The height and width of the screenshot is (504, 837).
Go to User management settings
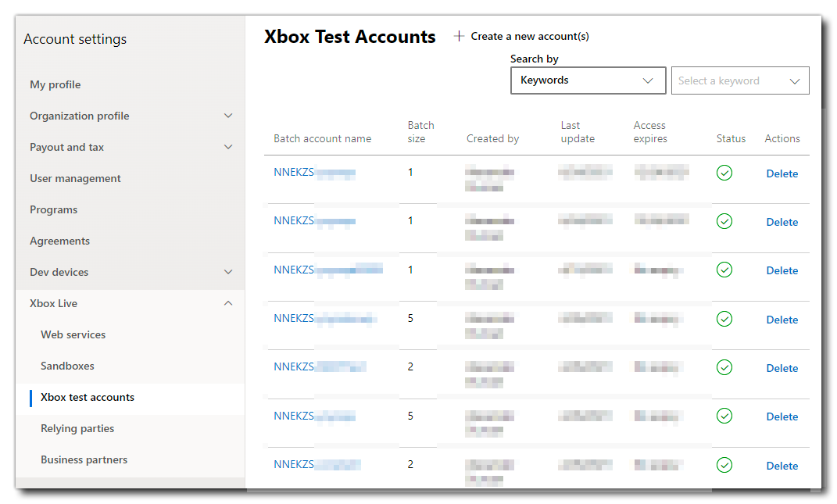(75, 178)
